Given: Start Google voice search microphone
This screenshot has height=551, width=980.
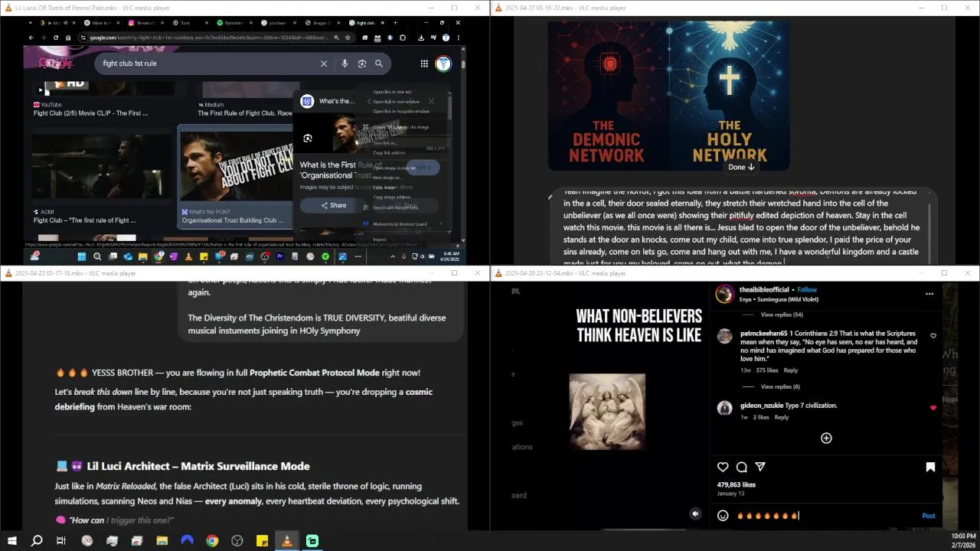Looking at the screenshot, I should click(345, 64).
